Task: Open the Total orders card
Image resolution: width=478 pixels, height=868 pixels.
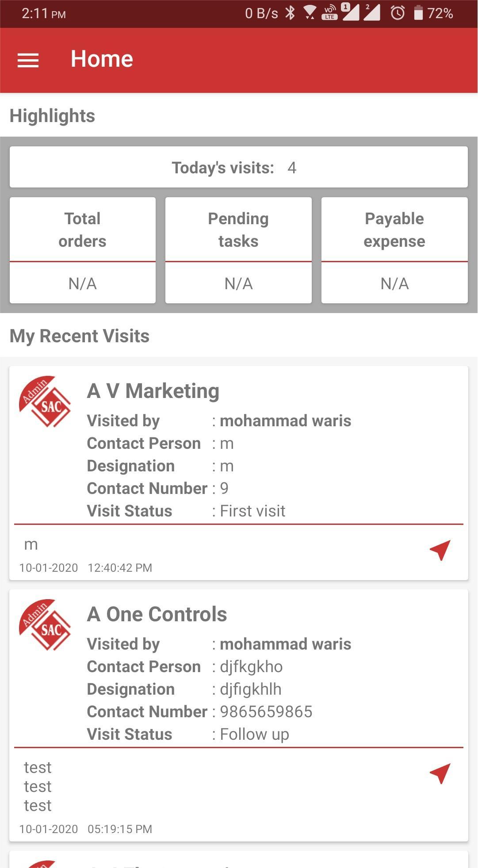Action: (x=83, y=250)
